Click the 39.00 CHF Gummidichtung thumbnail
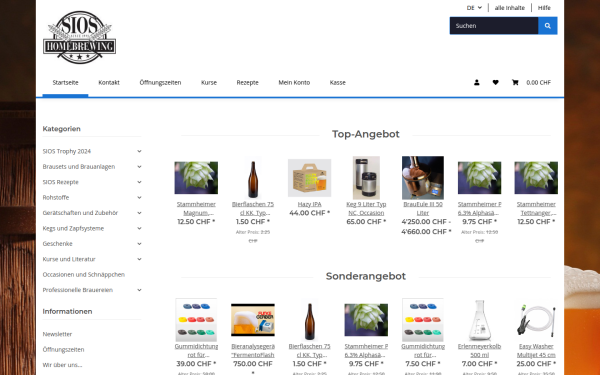Image resolution: width=600 pixels, height=375 pixels. 196,320
